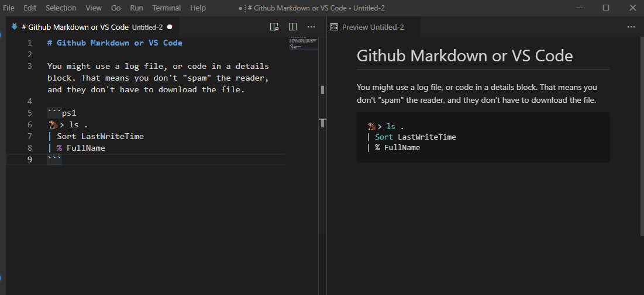644x295 pixels.
Task: Minimize the VS Code window
Action: 579,8
